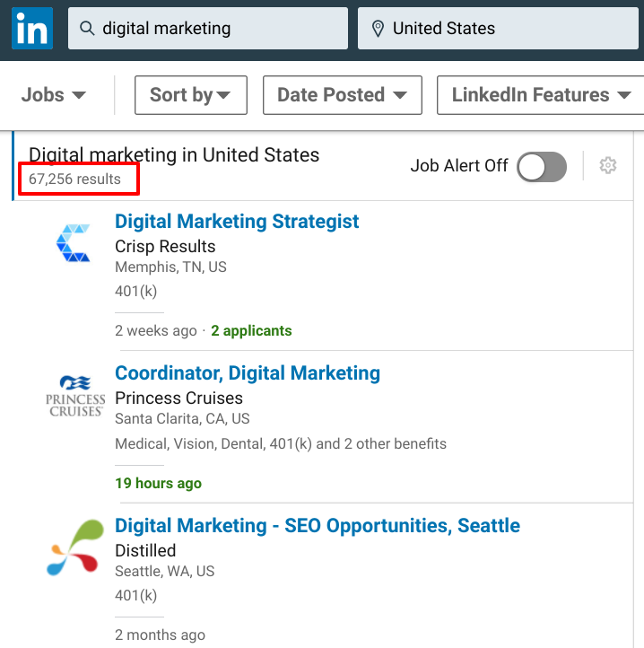
Task: Open the Digital Marketing Strategist job
Action: pos(237,222)
